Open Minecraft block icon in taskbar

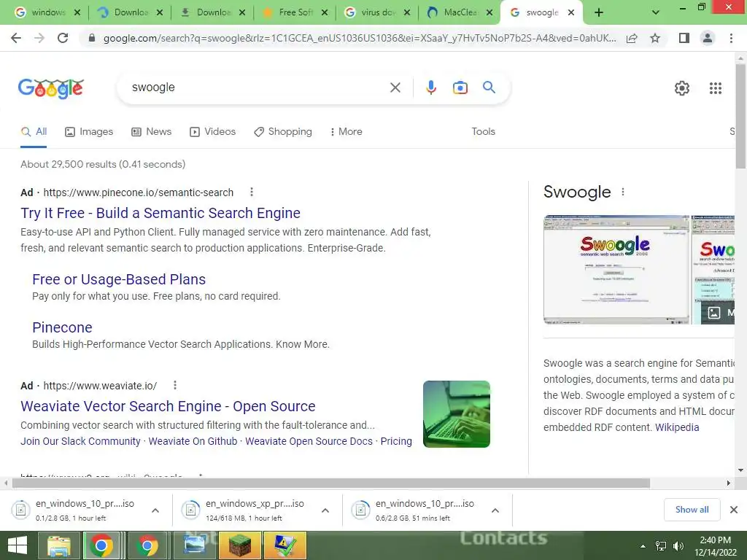239,545
